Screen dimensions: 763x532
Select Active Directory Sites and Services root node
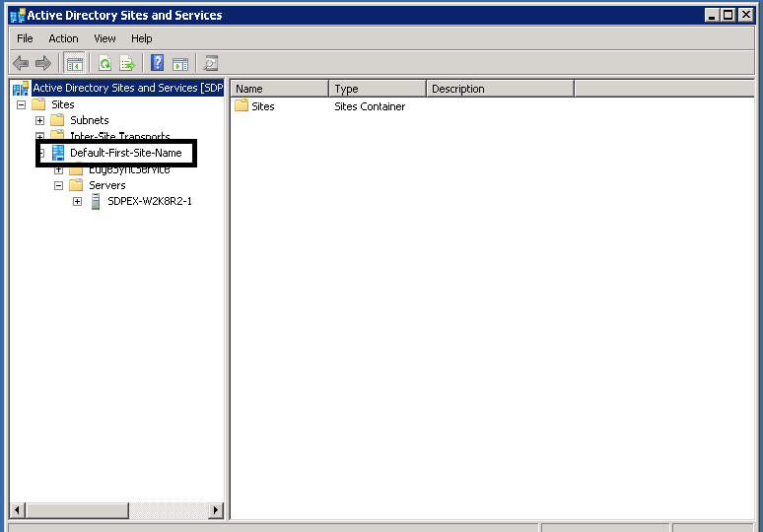pyautogui.click(x=127, y=88)
